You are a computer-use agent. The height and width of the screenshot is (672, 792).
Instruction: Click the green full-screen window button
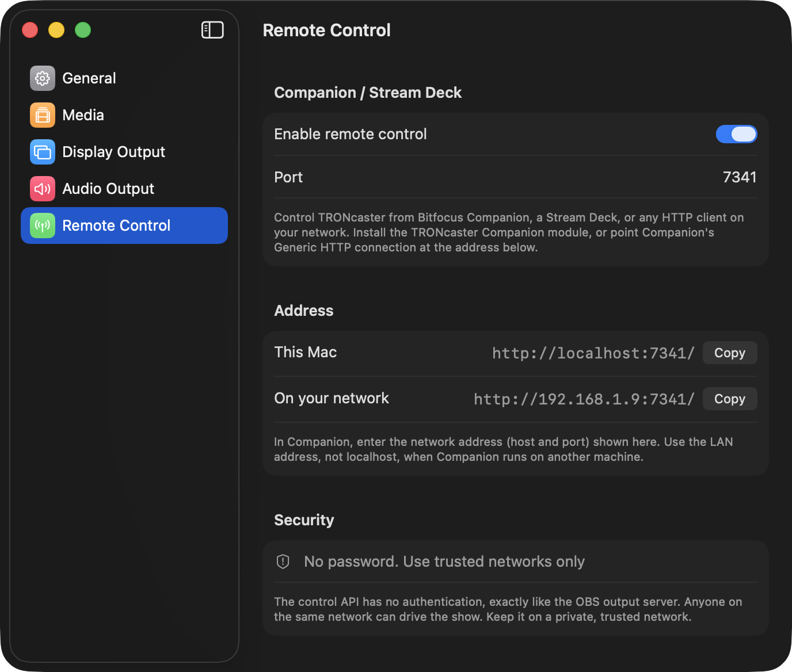[83, 30]
